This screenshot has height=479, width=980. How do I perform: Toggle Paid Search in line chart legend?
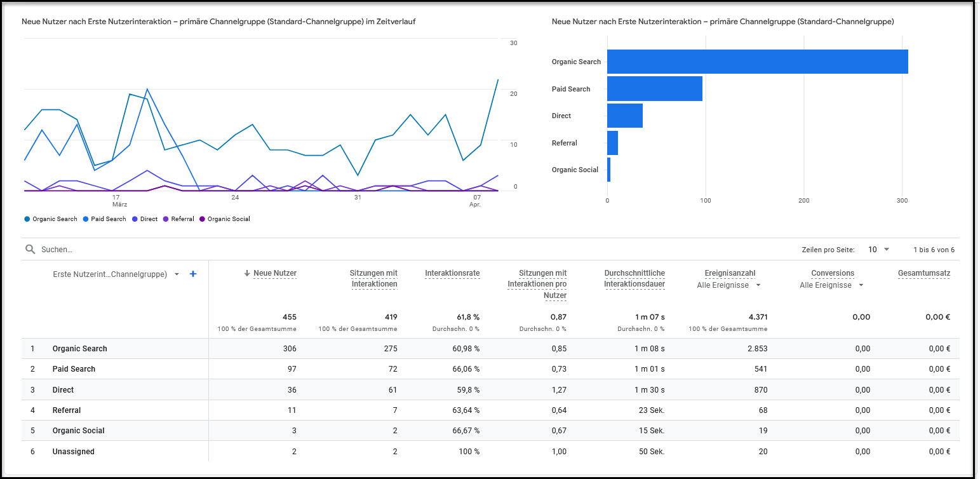[x=105, y=219]
